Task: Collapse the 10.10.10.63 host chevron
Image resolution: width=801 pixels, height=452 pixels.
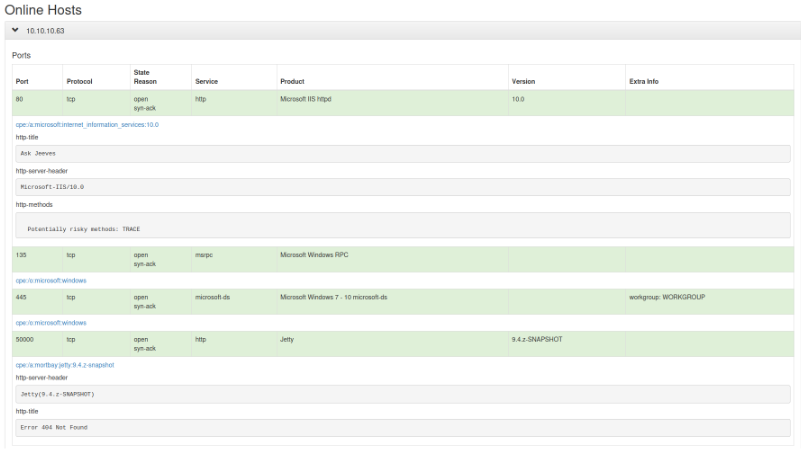Action: pyautogui.click(x=16, y=31)
